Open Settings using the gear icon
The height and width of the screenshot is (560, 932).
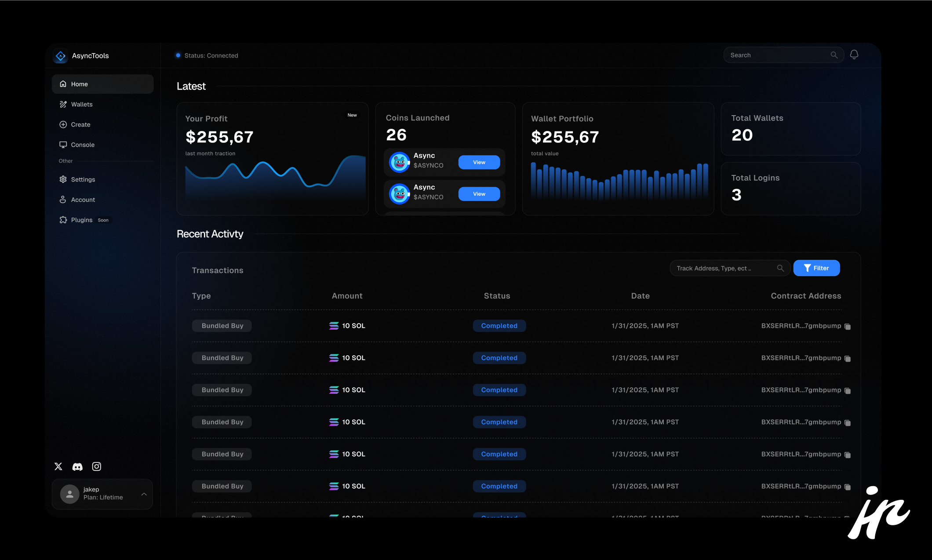[63, 179]
